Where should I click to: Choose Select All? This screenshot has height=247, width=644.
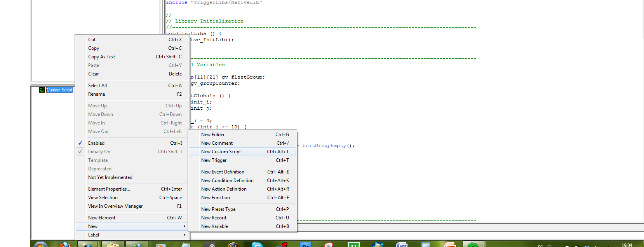(132, 86)
